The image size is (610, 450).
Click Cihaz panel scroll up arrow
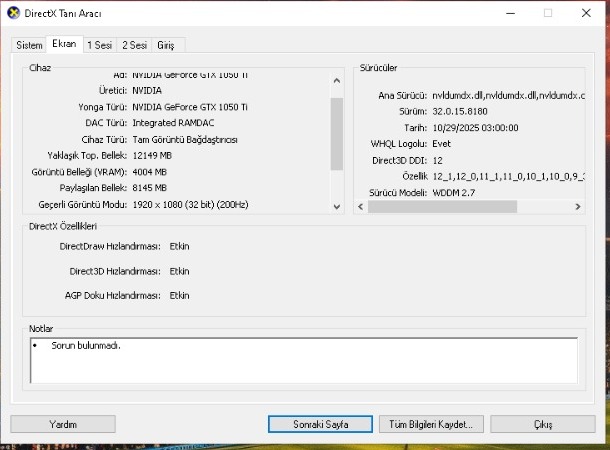(337, 81)
